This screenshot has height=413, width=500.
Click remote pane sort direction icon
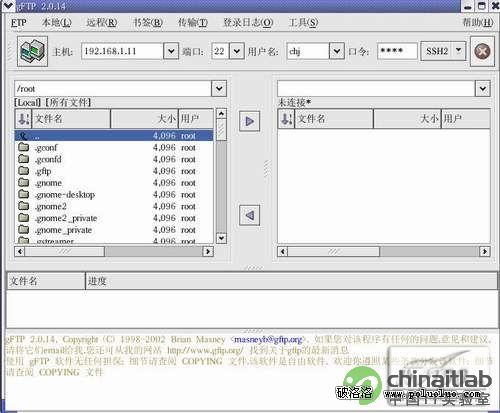pyautogui.click(x=286, y=119)
